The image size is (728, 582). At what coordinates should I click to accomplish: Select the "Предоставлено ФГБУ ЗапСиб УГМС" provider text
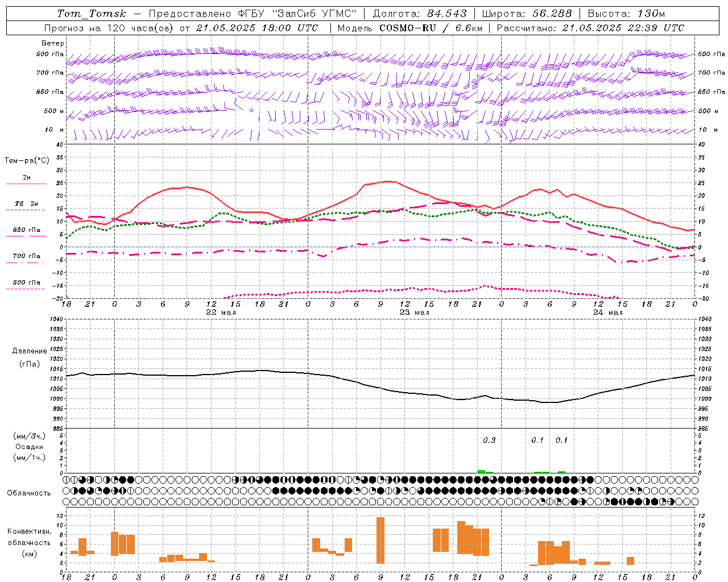pyautogui.click(x=253, y=14)
